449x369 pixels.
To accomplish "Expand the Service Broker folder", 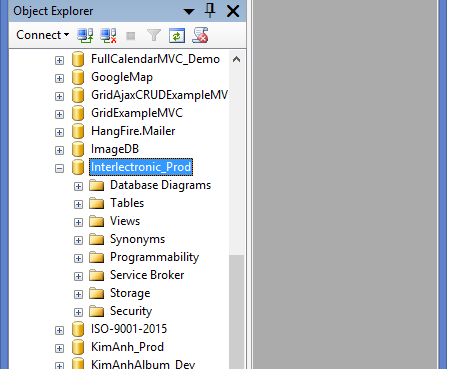I will pyautogui.click(x=78, y=276).
